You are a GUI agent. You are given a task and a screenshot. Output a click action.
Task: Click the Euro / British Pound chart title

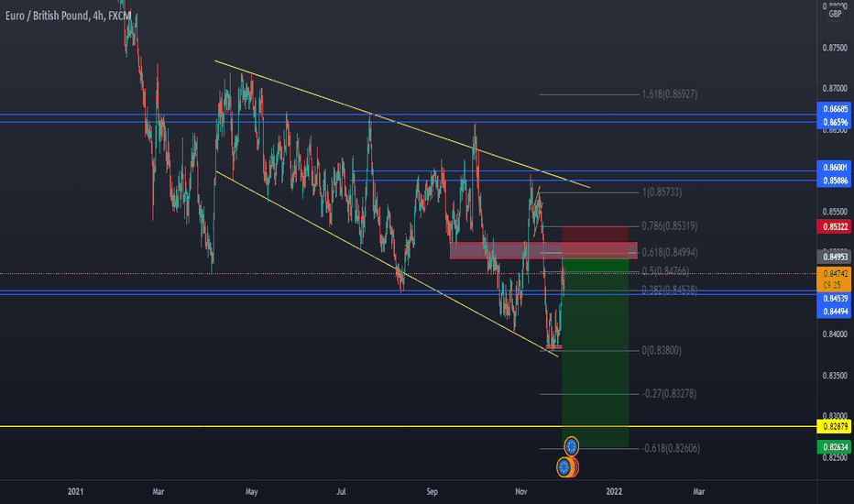[x=69, y=16]
